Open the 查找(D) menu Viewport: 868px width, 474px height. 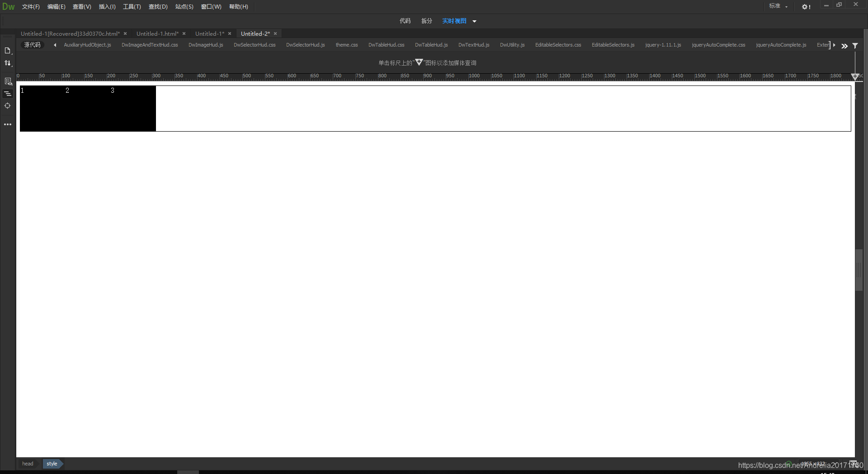click(158, 7)
